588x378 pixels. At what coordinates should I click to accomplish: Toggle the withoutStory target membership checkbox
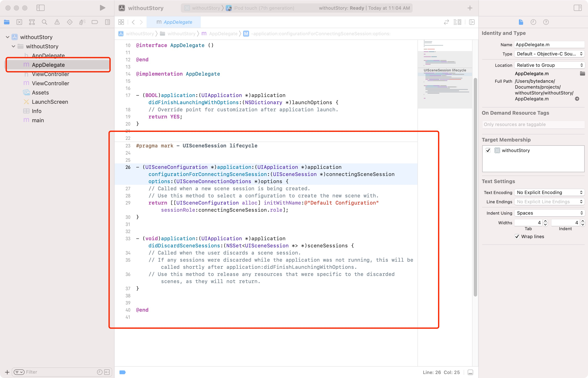[x=488, y=150]
